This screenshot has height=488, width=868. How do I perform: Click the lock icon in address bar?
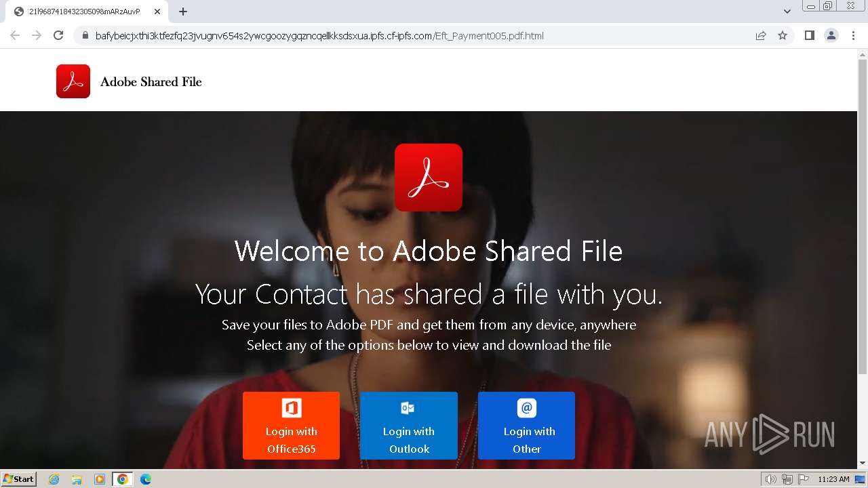(x=85, y=36)
